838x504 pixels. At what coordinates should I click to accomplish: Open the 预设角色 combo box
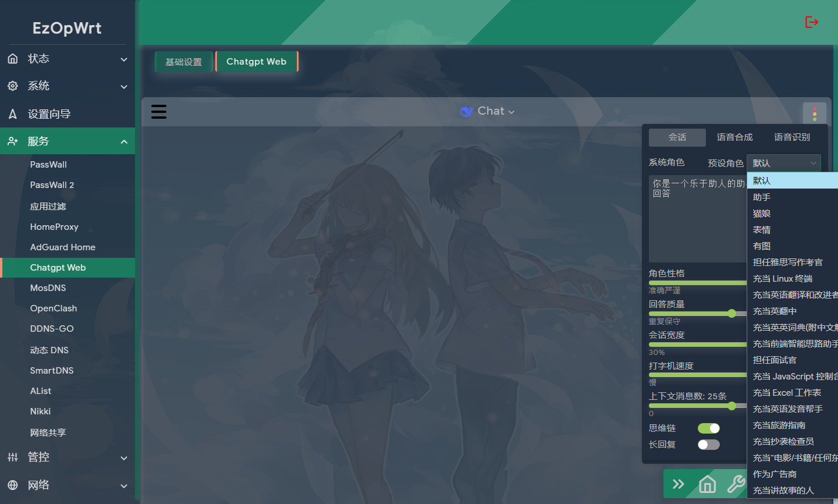(x=784, y=164)
